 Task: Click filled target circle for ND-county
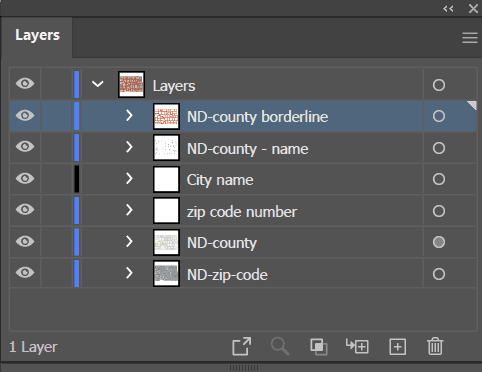pos(439,242)
